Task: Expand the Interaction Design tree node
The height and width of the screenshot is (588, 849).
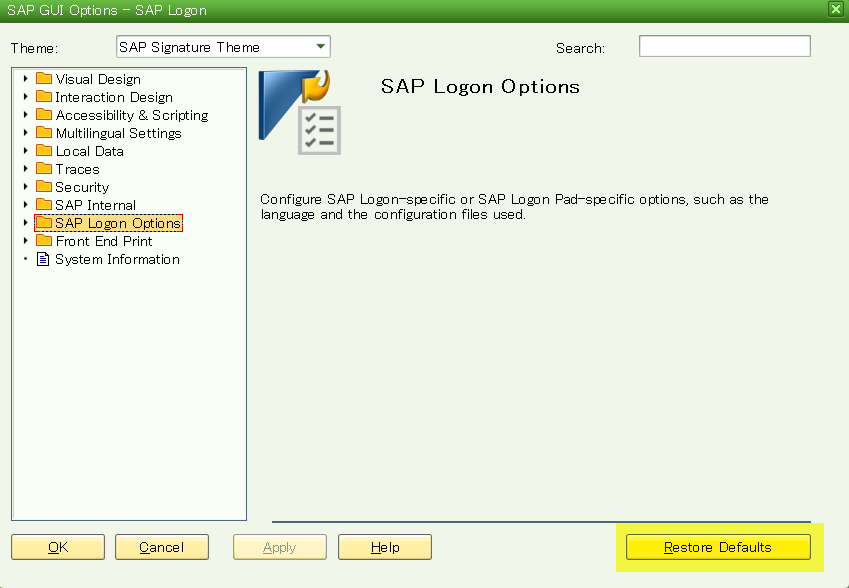Action: (25, 97)
